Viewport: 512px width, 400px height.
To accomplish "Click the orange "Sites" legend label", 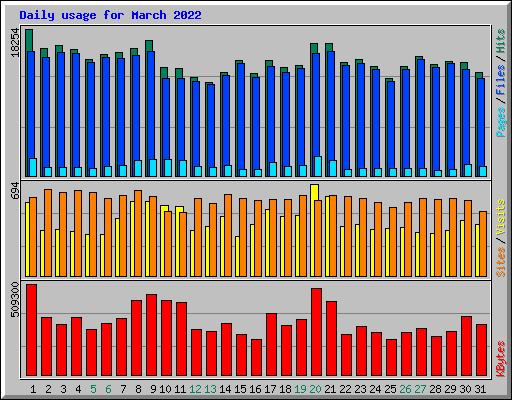I will [x=501, y=262].
